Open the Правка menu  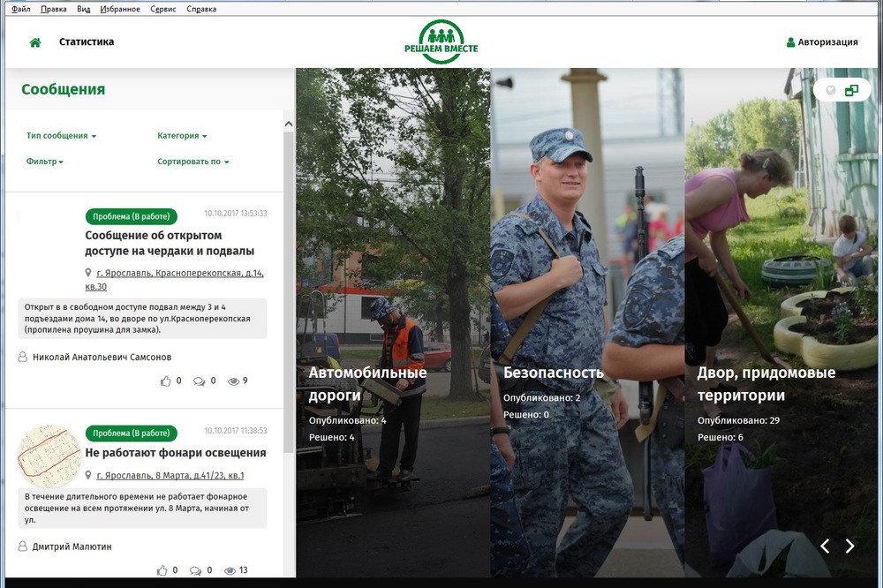pos(54,9)
